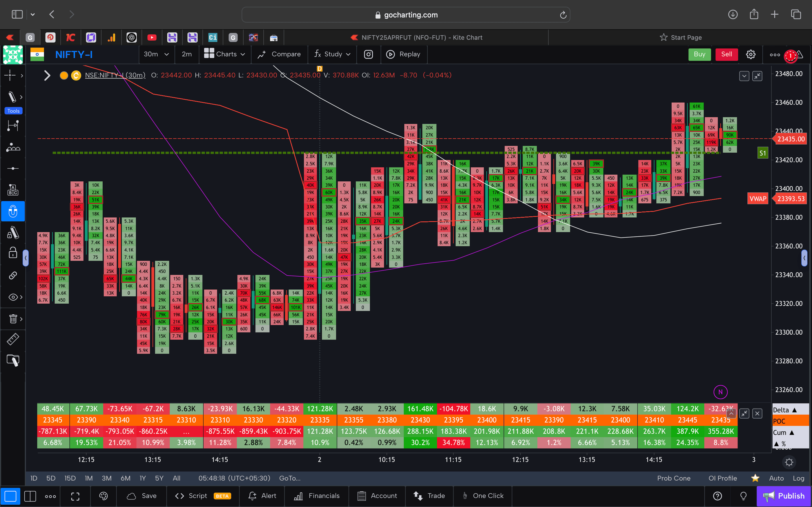The width and height of the screenshot is (812, 507).
Task: Switch to the 1Y range tab
Action: click(x=142, y=478)
